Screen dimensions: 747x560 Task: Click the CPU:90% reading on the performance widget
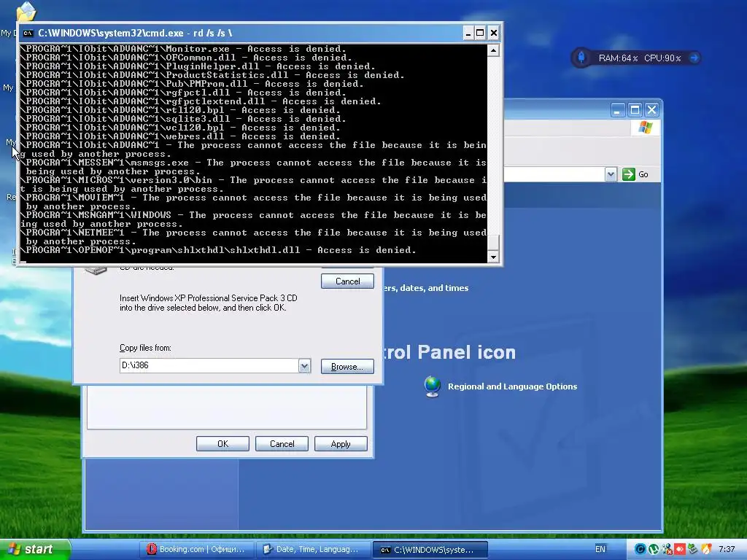pyautogui.click(x=662, y=58)
